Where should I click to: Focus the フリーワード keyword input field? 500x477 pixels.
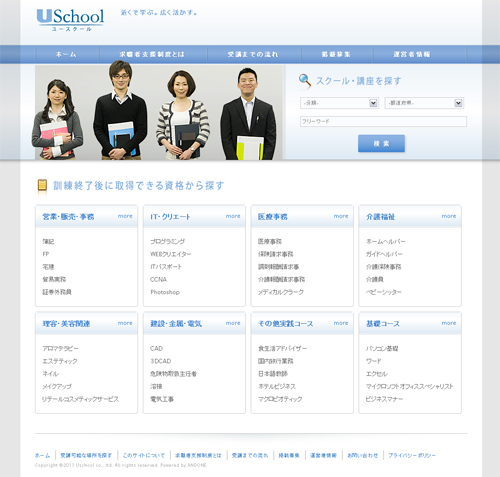pyautogui.click(x=383, y=122)
